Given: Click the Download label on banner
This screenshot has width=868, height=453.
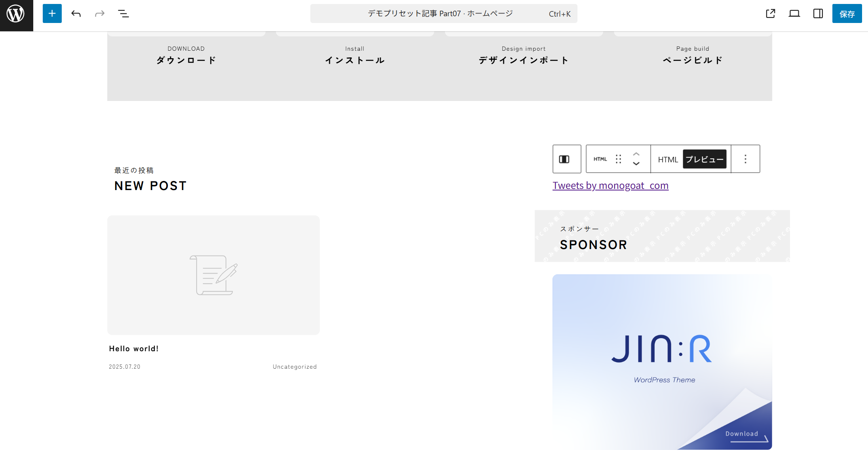Looking at the screenshot, I should pyautogui.click(x=742, y=434).
